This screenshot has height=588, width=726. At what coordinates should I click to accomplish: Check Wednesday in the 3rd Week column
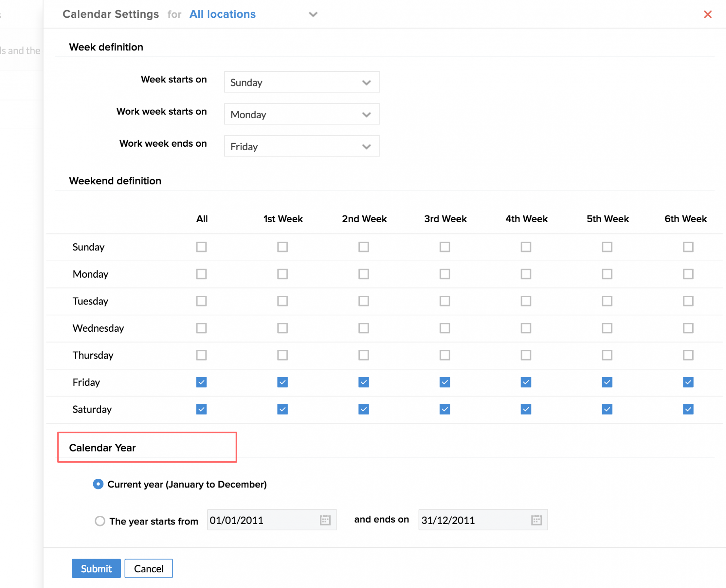(x=445, y=328)
